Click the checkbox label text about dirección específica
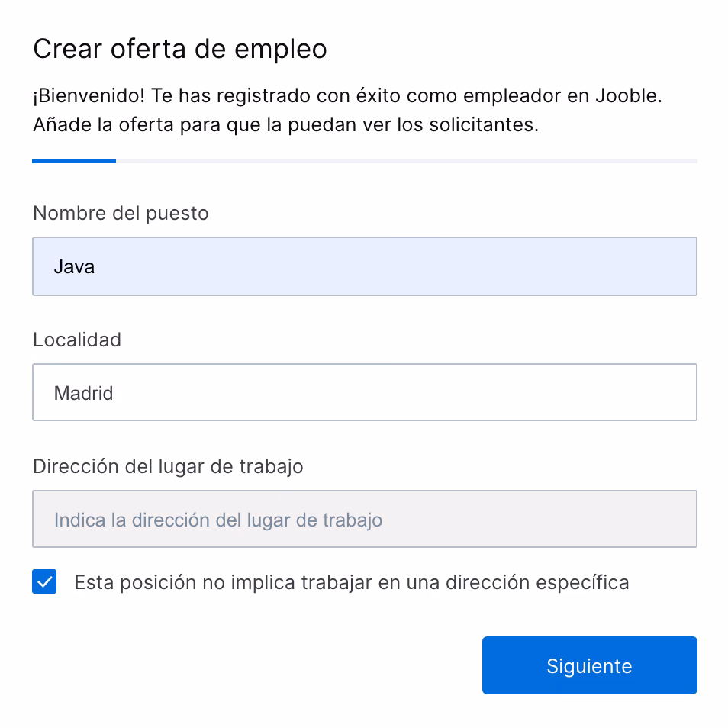 pos(350,581)
